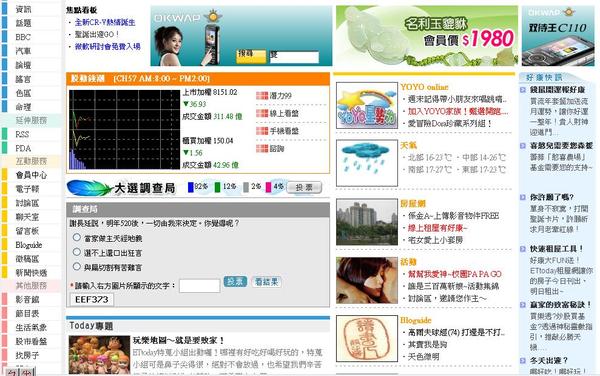Screen dimensions: 600x376
Task: Open 會員中心 in the left sidebar
Action: point(31,175)
